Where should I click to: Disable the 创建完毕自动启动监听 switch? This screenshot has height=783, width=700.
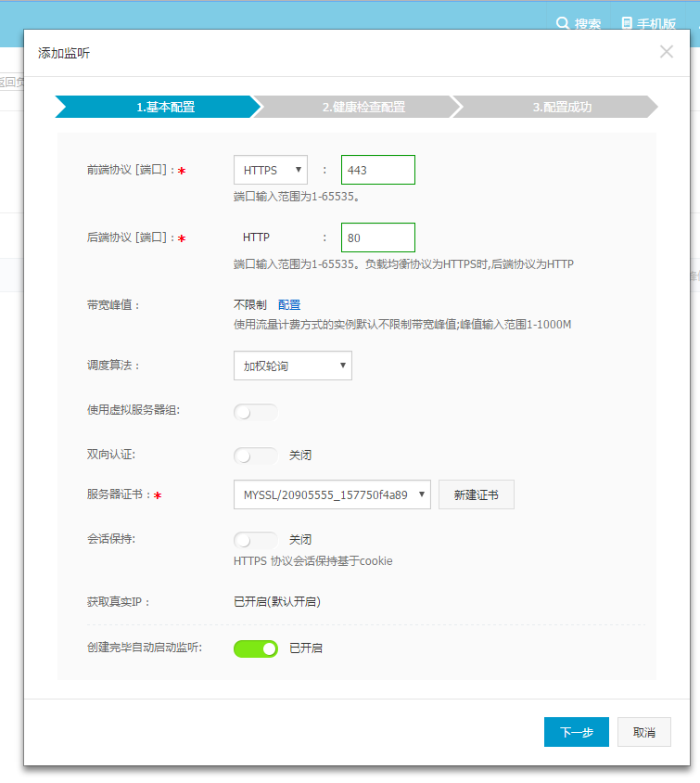pos(255,648)
